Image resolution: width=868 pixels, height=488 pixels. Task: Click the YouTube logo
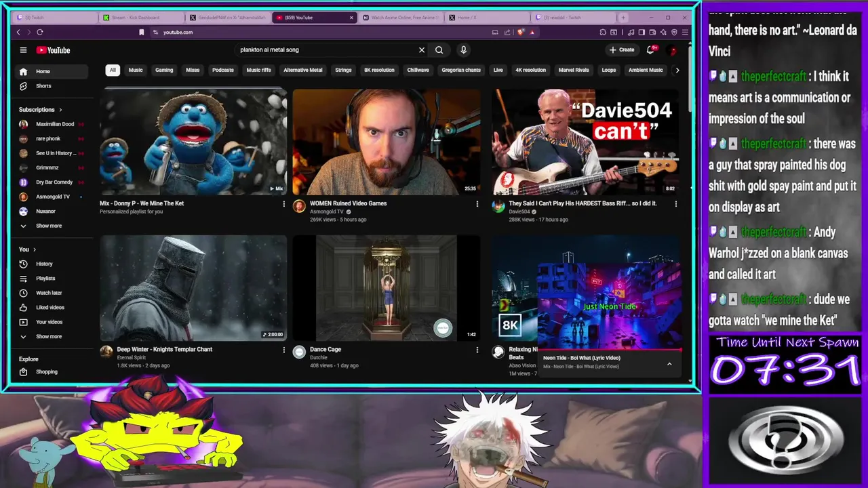(53, 50)
